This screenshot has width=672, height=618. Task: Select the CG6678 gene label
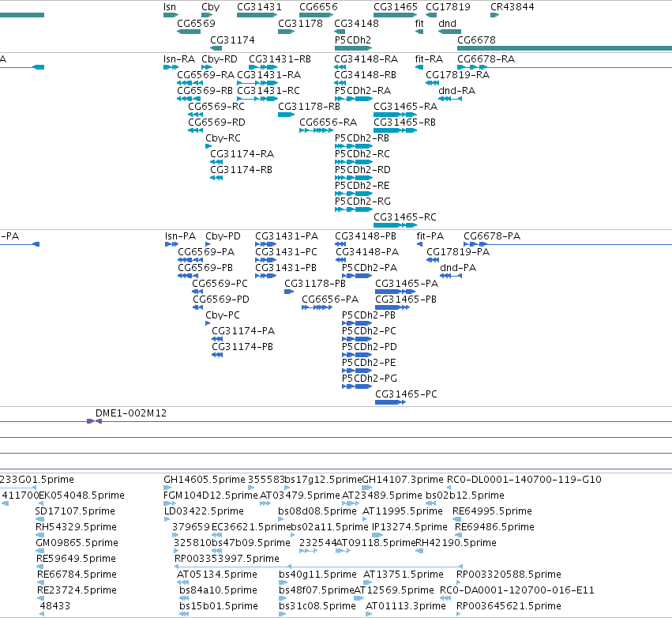coord(477,40)
